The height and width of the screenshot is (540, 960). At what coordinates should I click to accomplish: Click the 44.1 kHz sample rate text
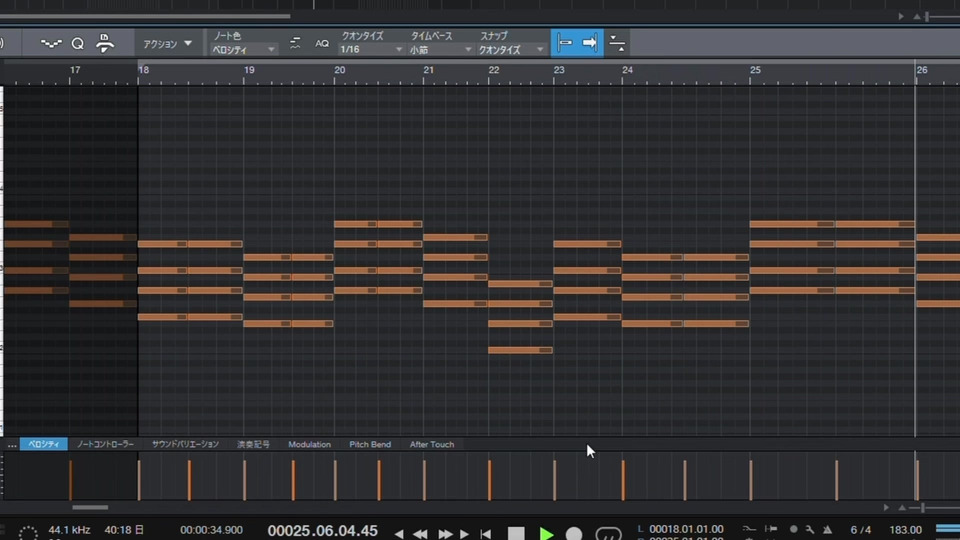point(69,530)
